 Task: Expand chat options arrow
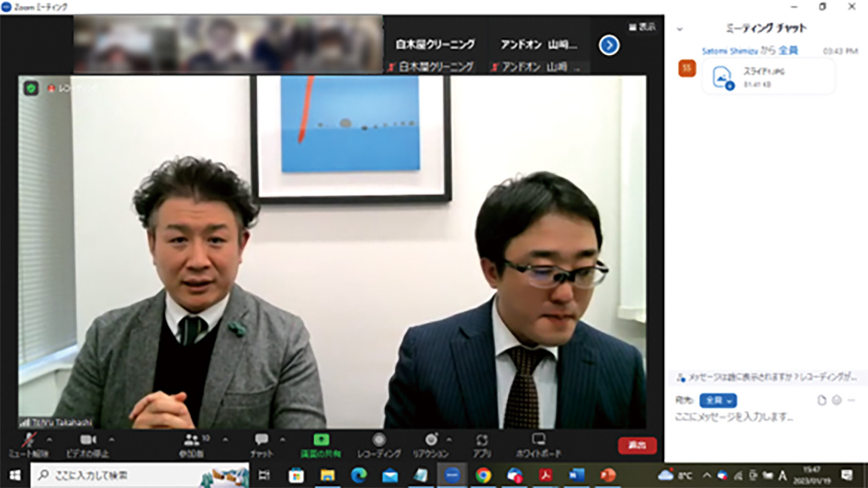[282, 440]
